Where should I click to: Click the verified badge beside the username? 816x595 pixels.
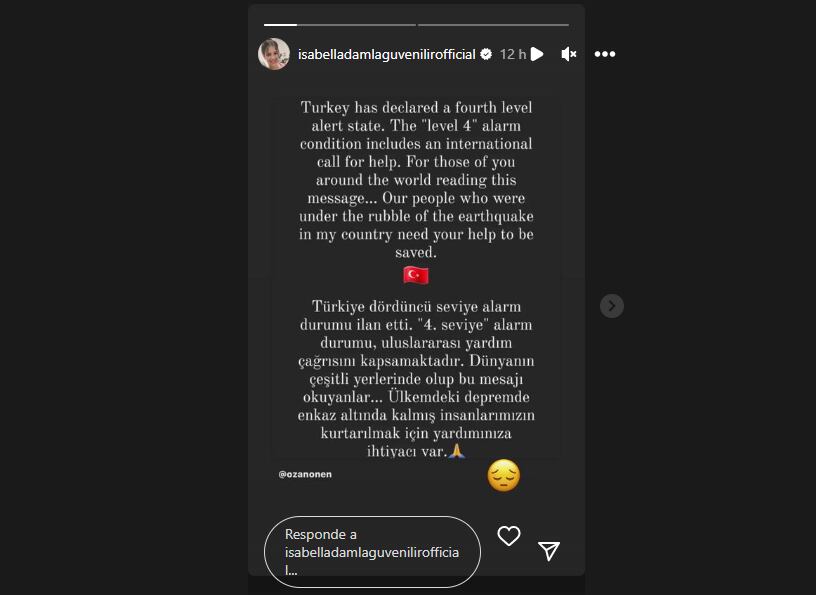(486, 54)
